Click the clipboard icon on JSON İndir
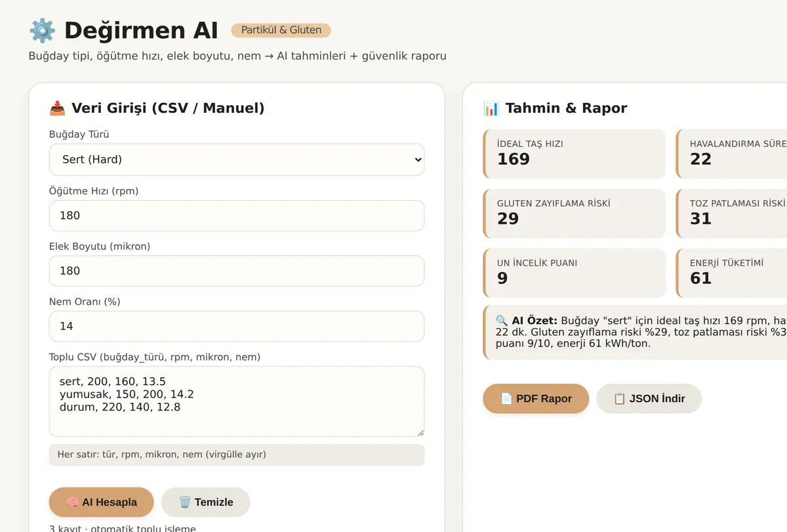The height and width of the screenshot is (532, 787). tap(619, 399)
